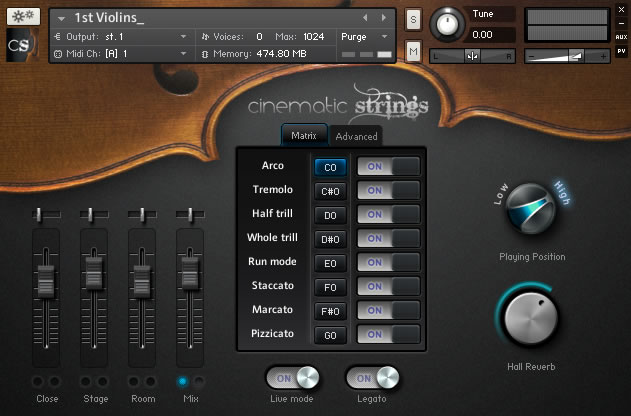This screenshot has height=416, width=631.
Task: Toggle the left Close mic LED button
Action: click(38, 381)
